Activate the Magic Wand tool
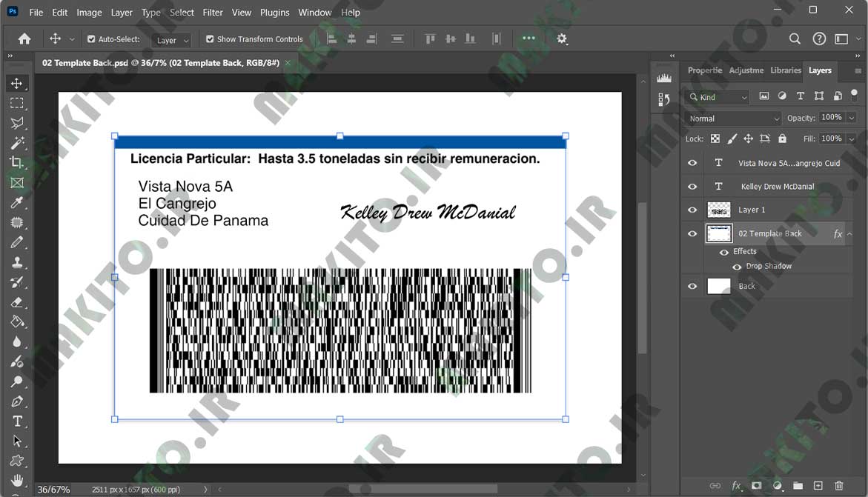The width and height of the screenshot is (868, 497). coord(16,143)
